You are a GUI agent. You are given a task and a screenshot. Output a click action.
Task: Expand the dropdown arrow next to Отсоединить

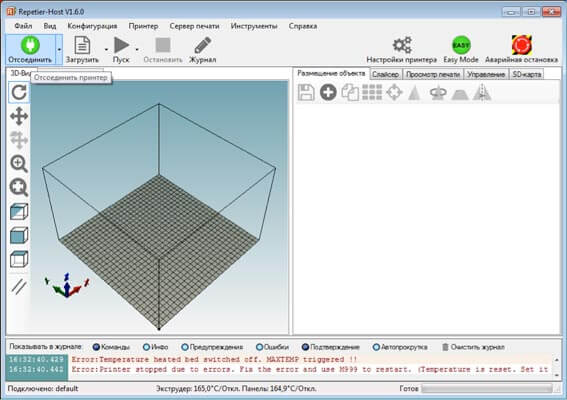(59, 50)
